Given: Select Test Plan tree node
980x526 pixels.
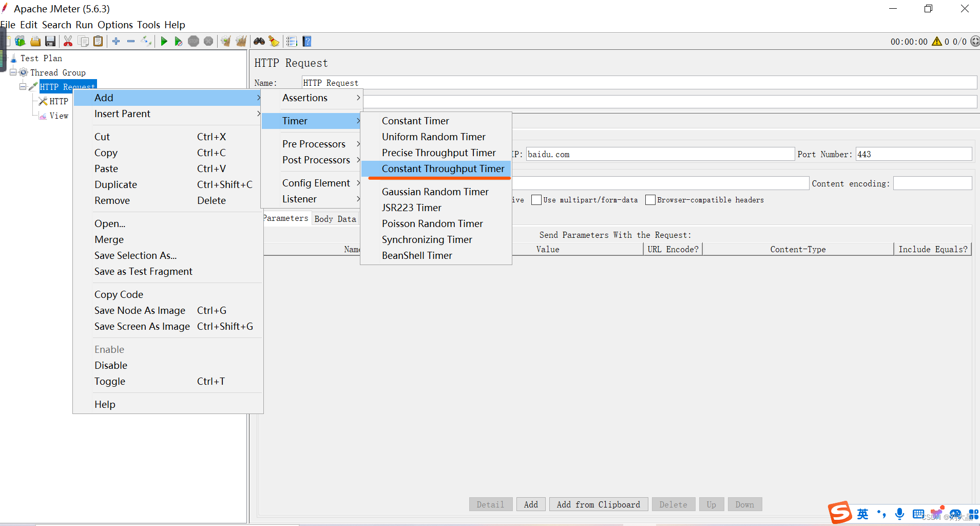Looking at the screenshot, I should [x=41, y=58].
